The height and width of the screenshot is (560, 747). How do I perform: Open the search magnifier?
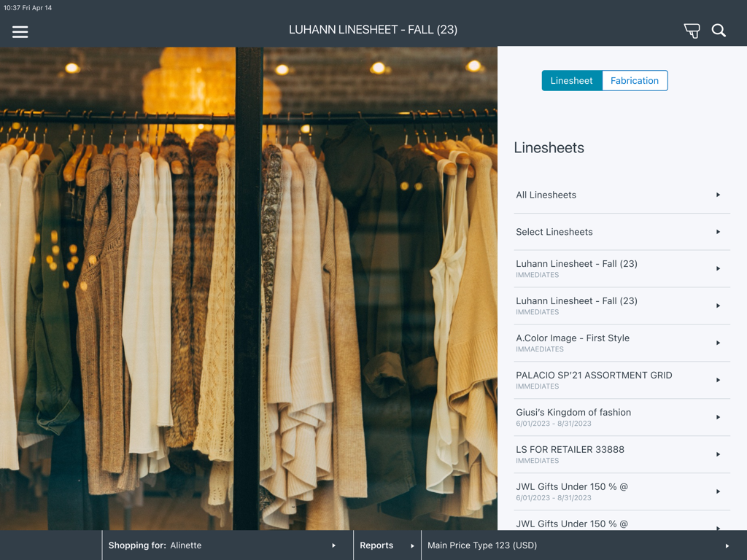coord(719,31)
